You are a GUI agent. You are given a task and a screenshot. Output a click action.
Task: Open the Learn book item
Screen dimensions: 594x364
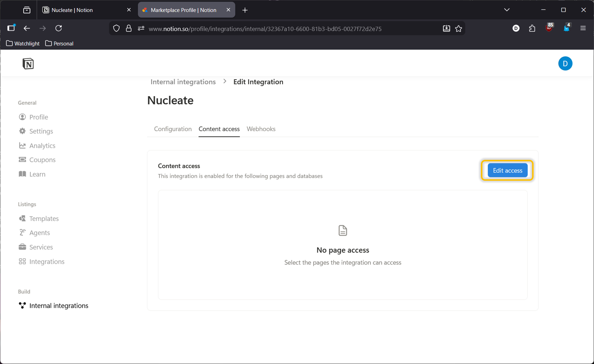coord(37,174)
